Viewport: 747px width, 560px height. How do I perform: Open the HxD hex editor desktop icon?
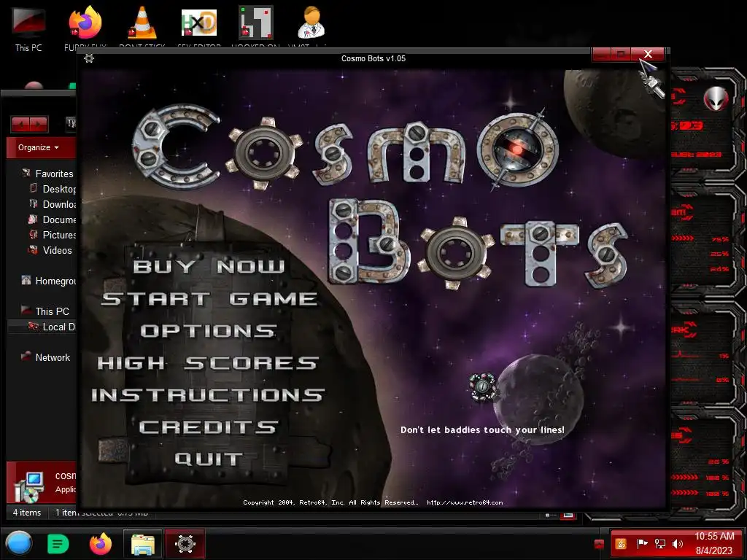(199, 27)
